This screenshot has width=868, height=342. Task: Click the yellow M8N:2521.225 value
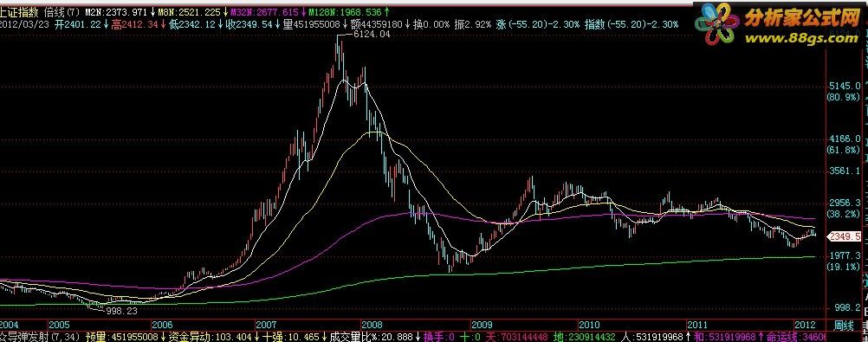click(x=189, y=12)
